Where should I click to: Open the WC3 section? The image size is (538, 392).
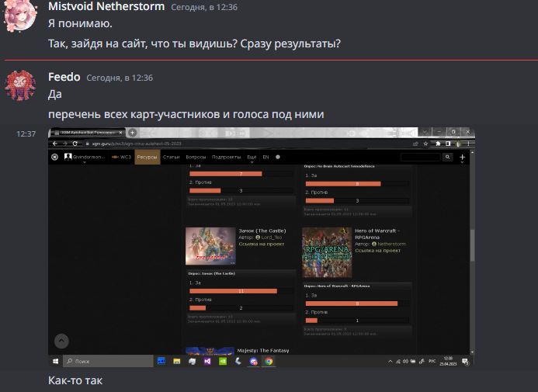(121, 157)
